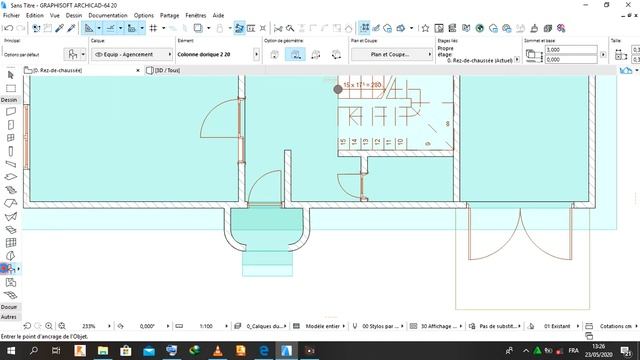Viewport: 640px width, 360px height.
Task: Click the pipette pick-up parameters icon
Action: [x=60, y=28]
